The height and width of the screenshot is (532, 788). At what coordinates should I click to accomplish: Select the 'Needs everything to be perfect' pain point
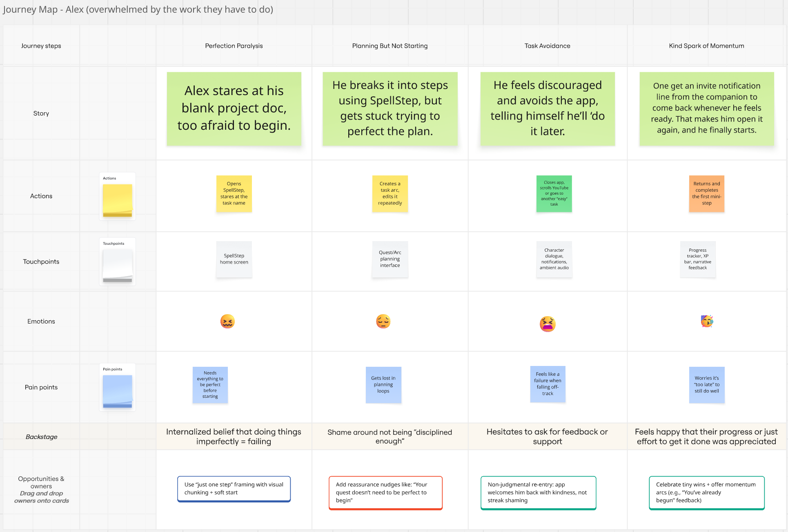pyautogui.click(x=210, y=385)
